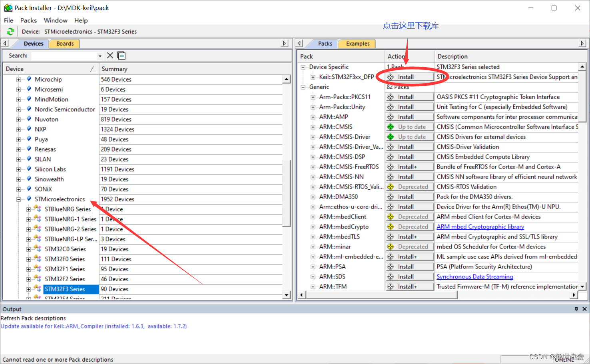Image resolution: width=590 pixels, height=364 pixels.
Task: Clear the search field with X icon
Action: point(110,56)
